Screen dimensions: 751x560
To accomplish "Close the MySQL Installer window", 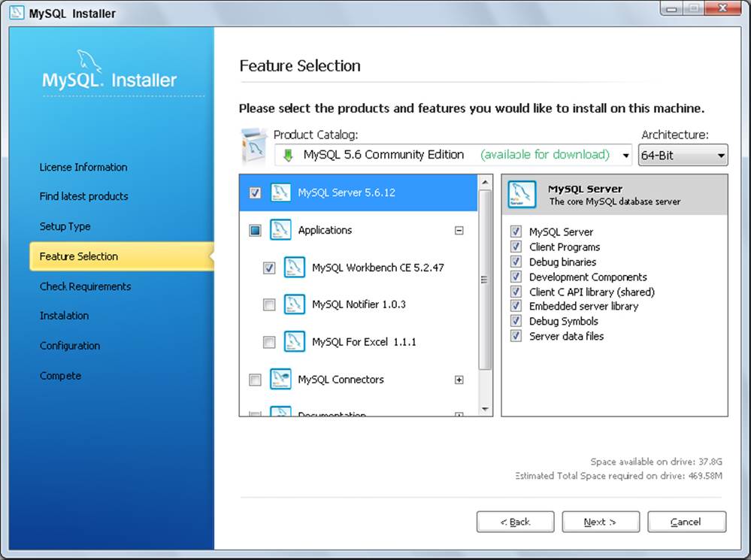I will (723, 8).
